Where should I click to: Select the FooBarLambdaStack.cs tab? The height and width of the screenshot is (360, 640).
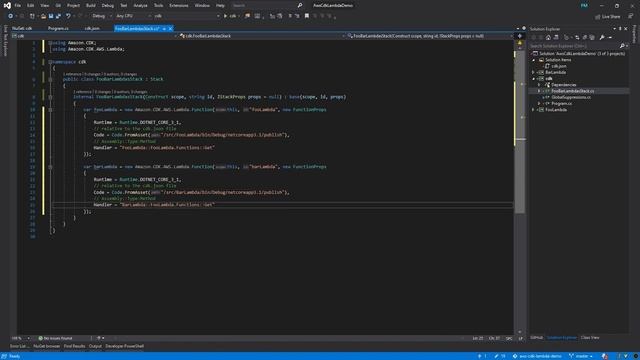pos(137,29)
